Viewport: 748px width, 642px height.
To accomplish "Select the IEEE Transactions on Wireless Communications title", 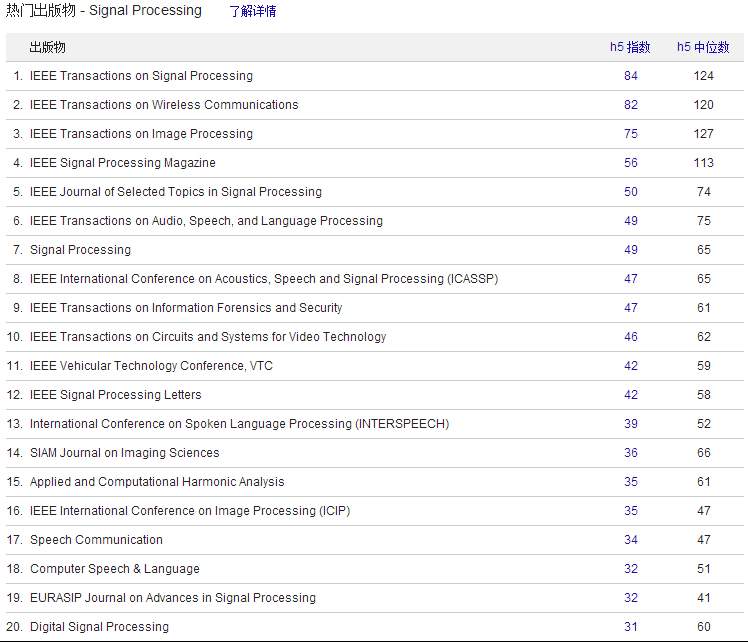I will (x=164, y=105).
